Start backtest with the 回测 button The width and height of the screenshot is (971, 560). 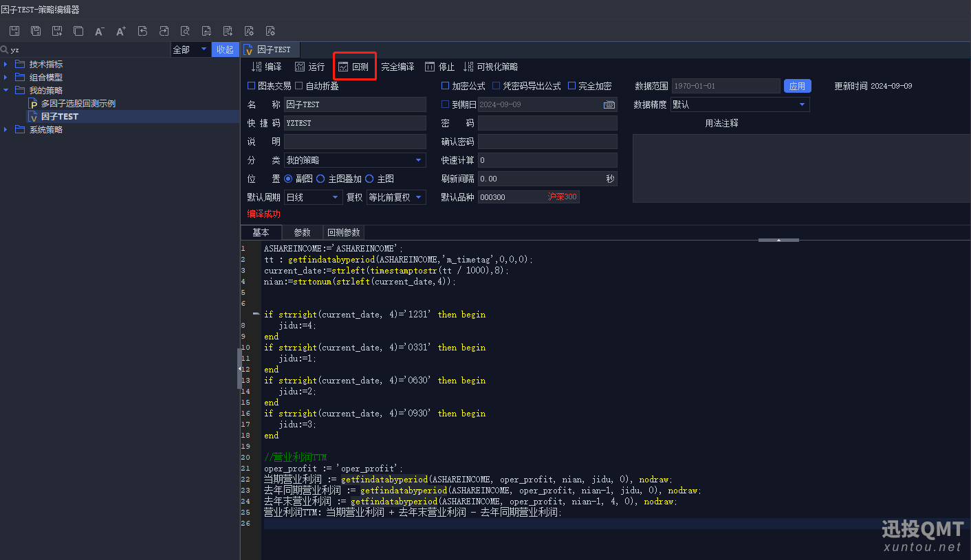(x=353, y=67)
